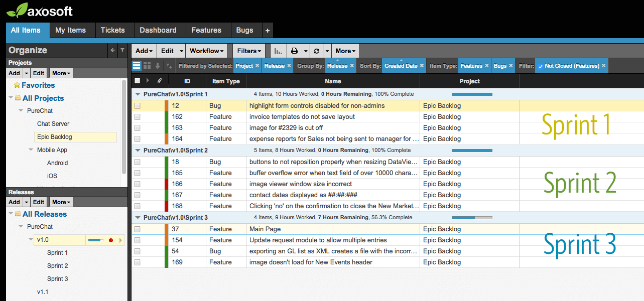This screenshot has width=644, height=301.
Task: Remove the Bugs item type chip
Action: (x=511, y=66)
